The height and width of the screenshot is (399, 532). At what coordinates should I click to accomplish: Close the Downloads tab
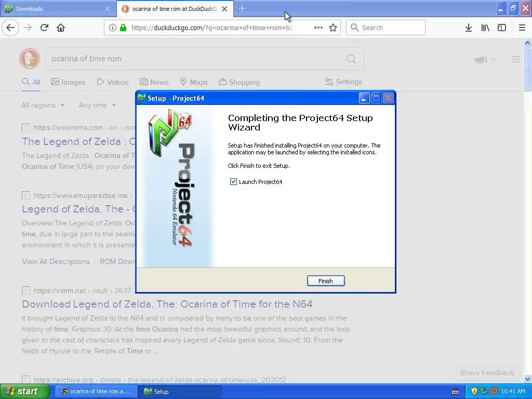(x=108, y=9)
